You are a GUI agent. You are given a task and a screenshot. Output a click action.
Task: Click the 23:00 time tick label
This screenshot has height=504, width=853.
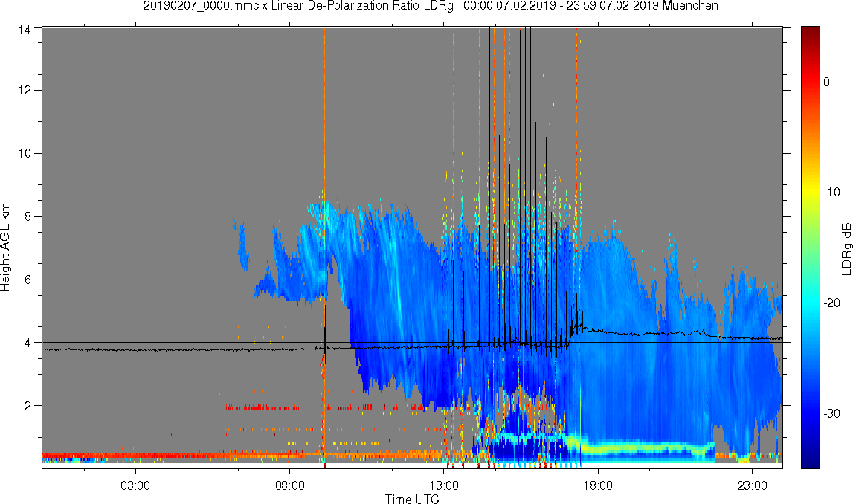(x=753, y=485)
